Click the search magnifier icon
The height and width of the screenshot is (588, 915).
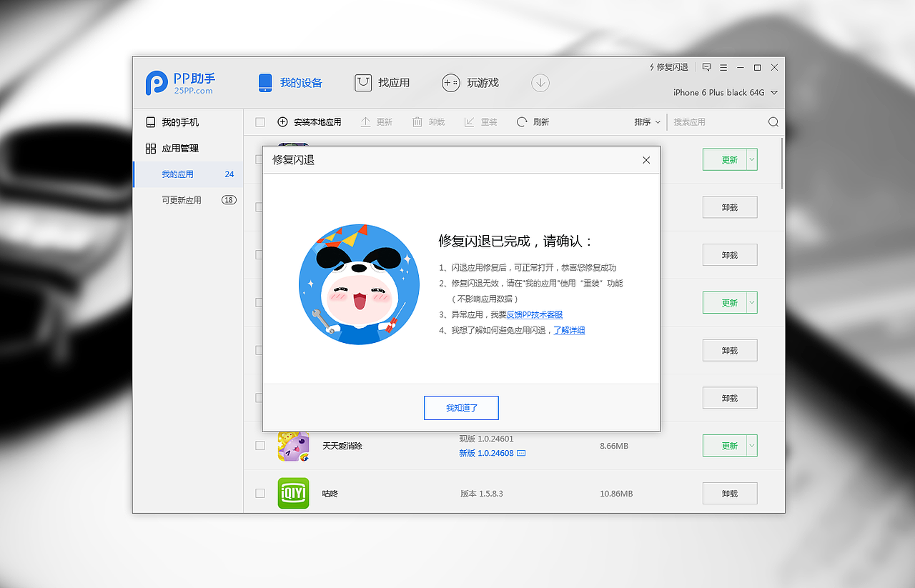773,121
